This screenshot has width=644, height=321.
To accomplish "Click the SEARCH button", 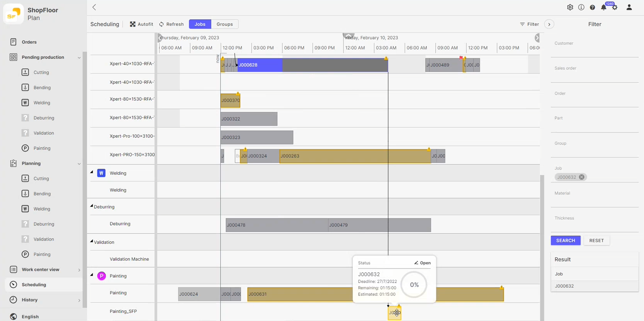I will 565,241.
